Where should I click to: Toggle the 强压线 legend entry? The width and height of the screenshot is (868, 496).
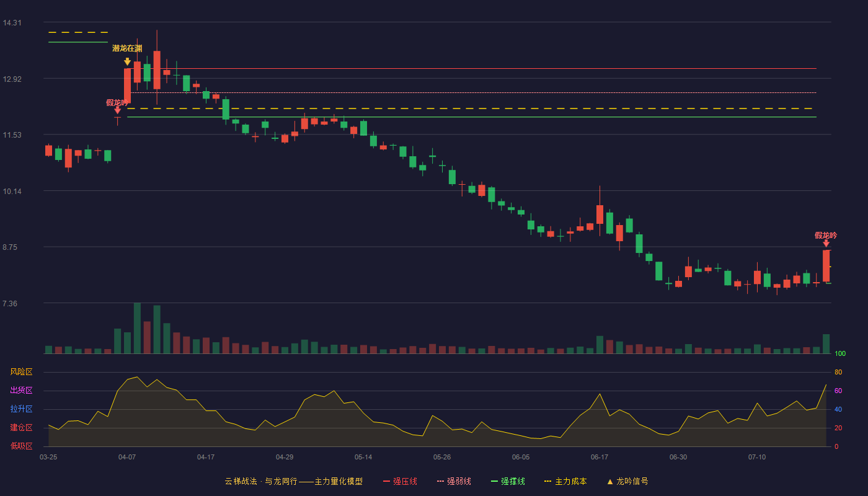(x=400, y=481)
